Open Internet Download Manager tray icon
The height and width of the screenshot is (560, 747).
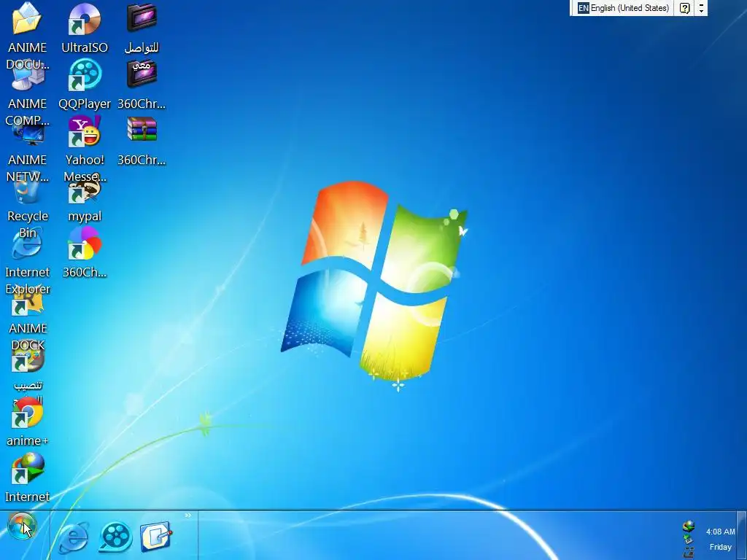[689, 526]
